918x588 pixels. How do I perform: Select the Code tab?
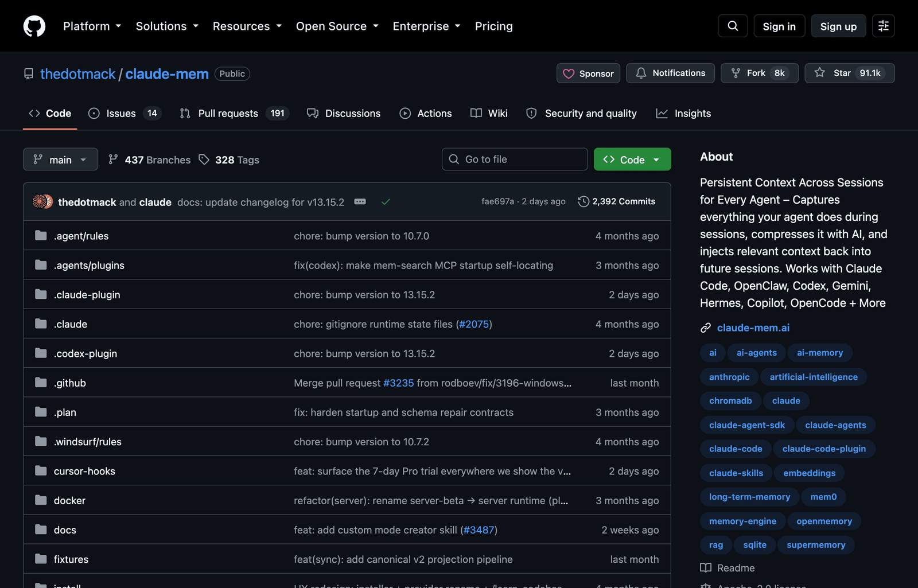[x=50, y=114]
